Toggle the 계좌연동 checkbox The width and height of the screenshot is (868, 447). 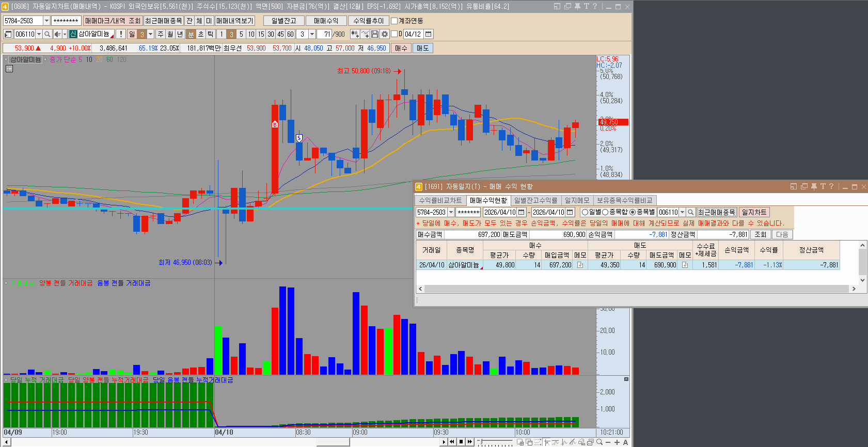click(394, 21)
